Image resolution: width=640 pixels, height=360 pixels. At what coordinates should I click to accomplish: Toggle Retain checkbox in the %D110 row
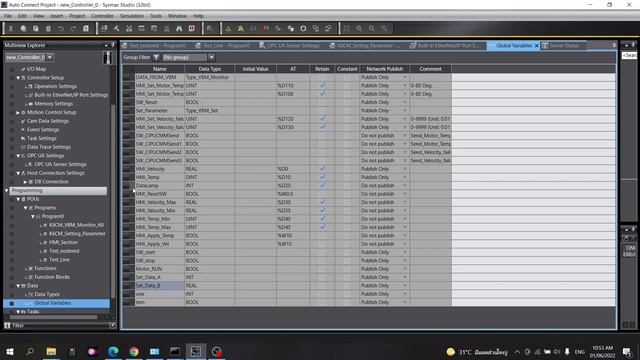coord(322,85)
